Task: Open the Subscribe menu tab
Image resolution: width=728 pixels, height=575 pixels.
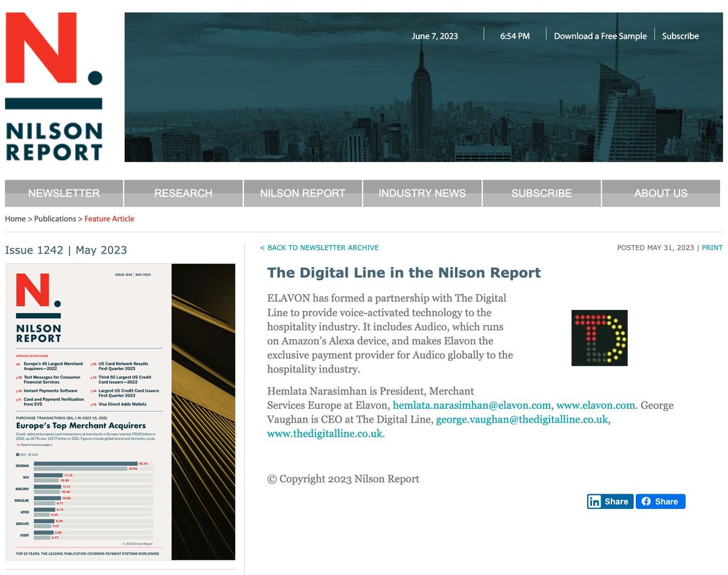Action: point(542,193)
